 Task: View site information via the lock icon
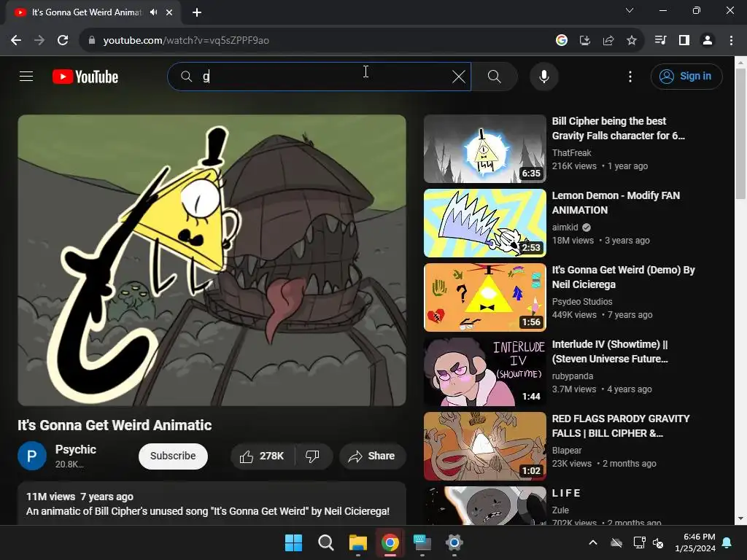pyautogui.click(x=92, y=40)
